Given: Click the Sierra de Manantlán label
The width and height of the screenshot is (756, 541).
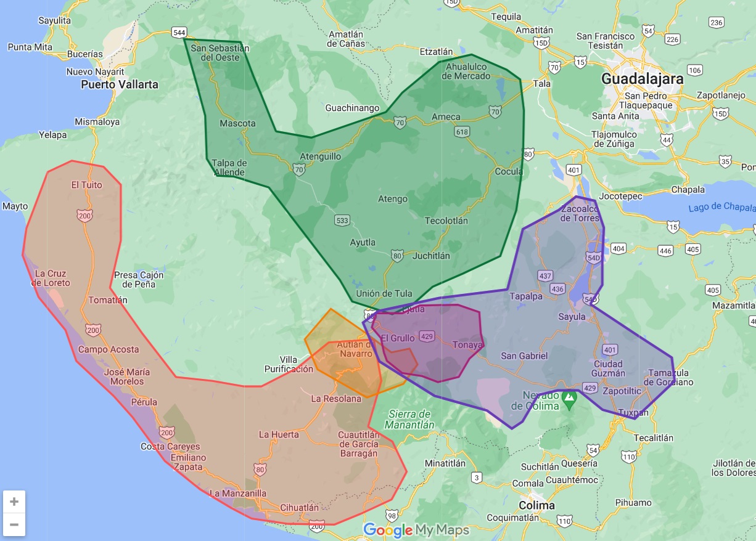Looking at the screenshot, I should [x=409, y=420].
